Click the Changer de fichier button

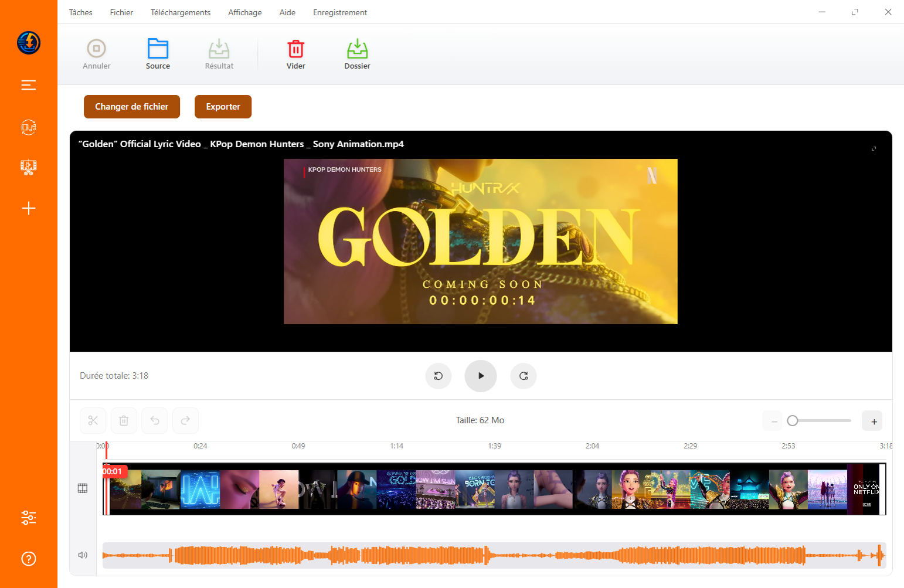[132, 107]
